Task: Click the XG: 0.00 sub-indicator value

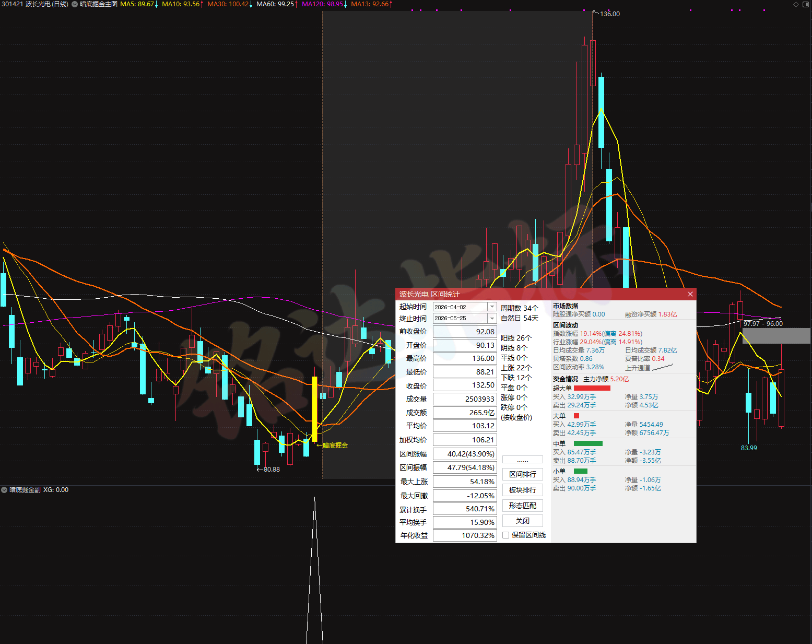Action: pos(56,490)
